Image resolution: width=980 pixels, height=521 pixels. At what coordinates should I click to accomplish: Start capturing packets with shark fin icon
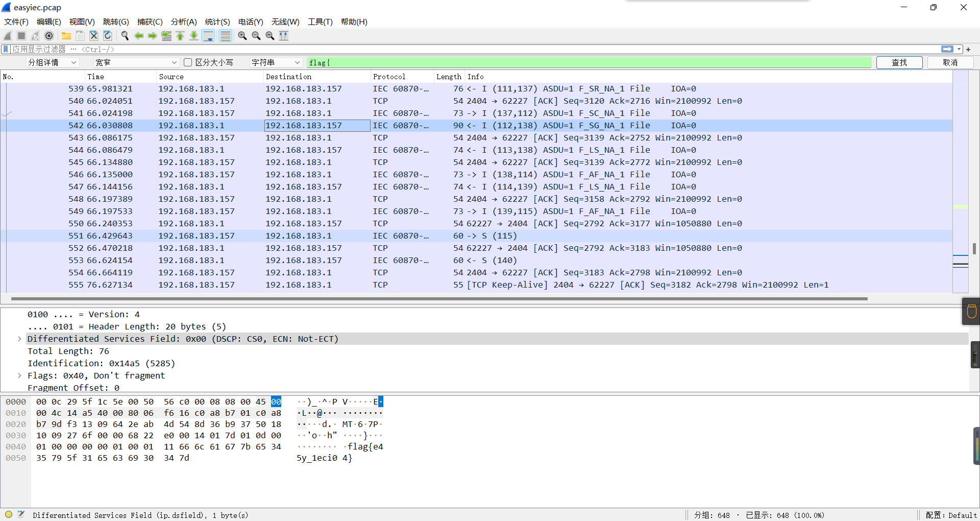point(8,36)
